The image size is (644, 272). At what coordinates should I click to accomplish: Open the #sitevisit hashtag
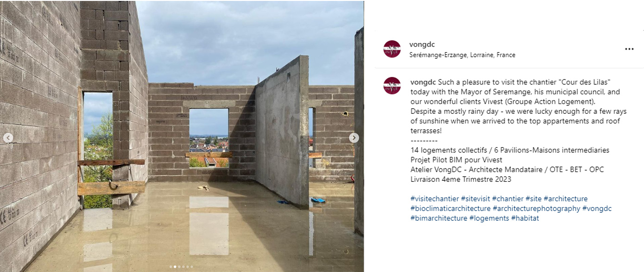(475, 199)
